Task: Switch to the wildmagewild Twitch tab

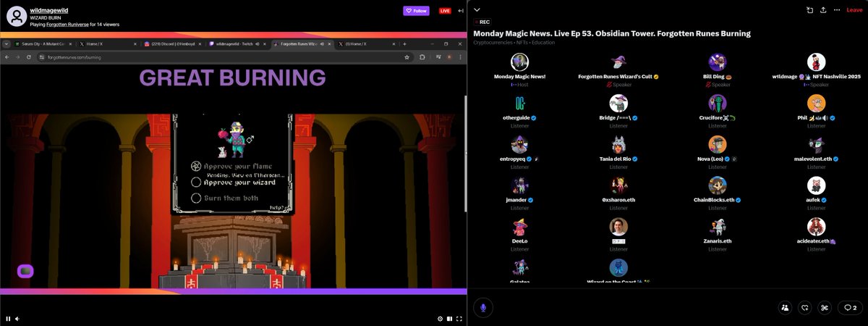Action: (237, 44)
